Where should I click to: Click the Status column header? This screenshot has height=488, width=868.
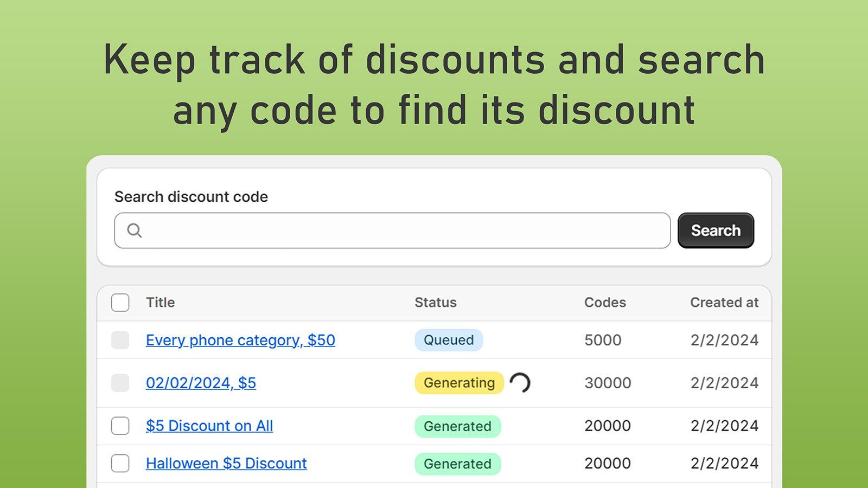click(x=436, y=303)
